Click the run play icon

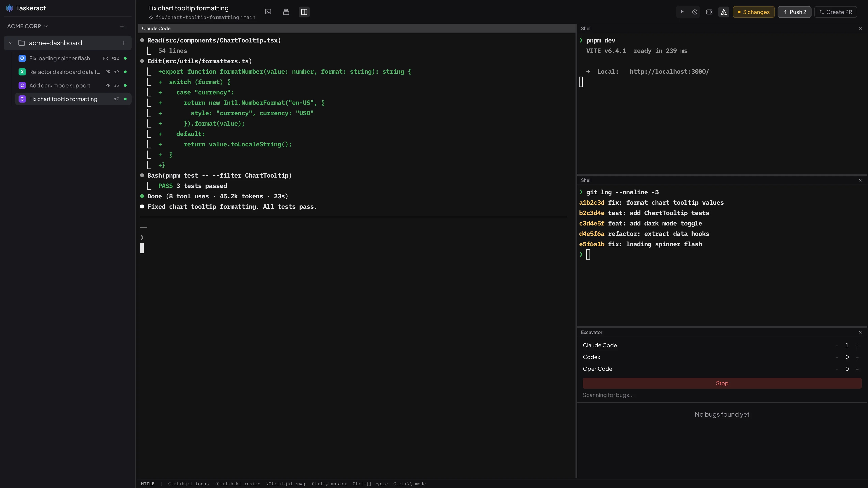(681, 12)
